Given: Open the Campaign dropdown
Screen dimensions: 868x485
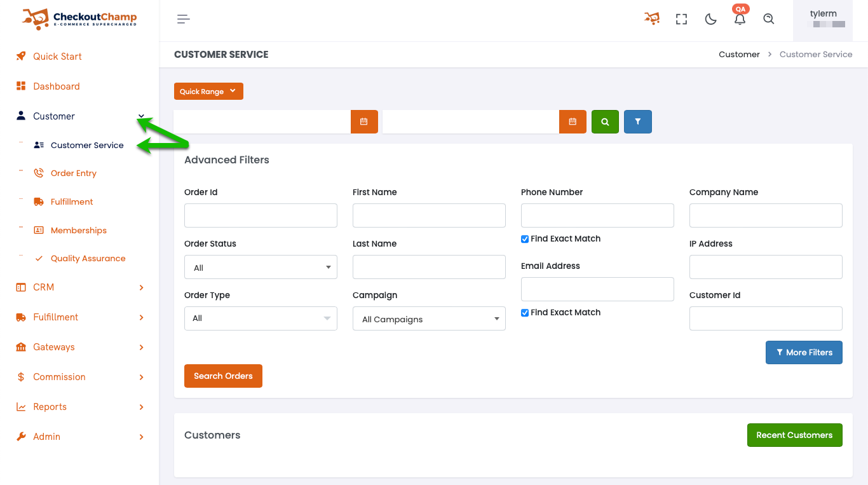Looking at the screenshot, I should [429, 319].
